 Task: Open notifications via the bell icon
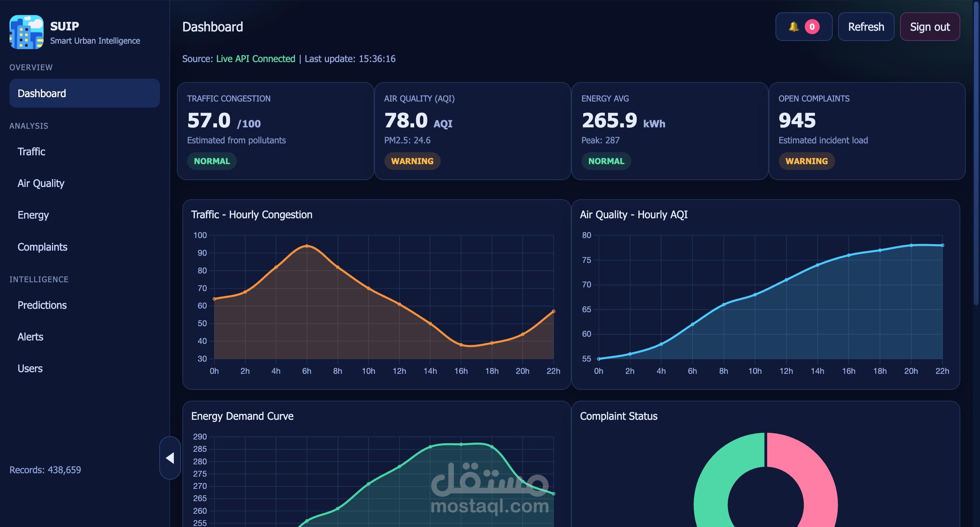pos(794,27)
